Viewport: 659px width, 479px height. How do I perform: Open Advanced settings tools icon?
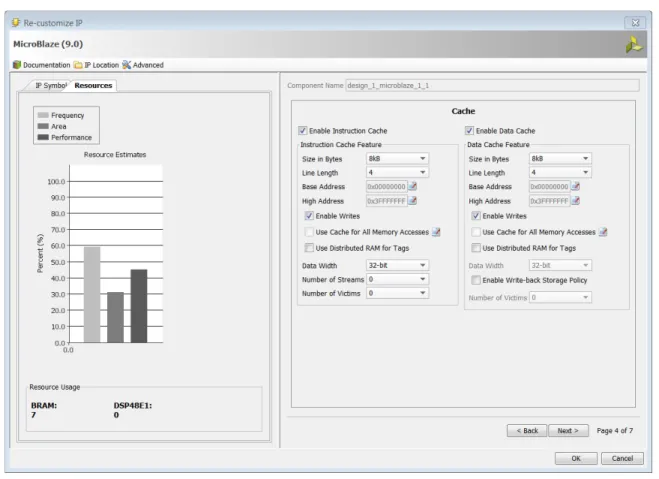127,65
